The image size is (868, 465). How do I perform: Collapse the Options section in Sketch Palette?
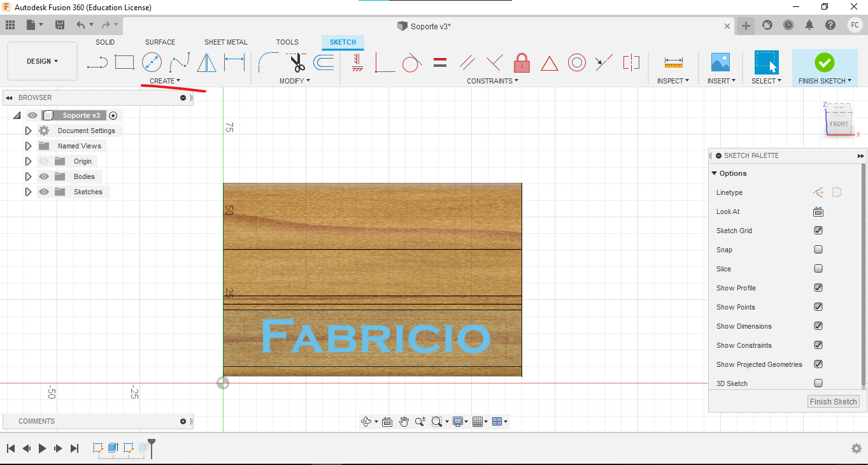(x=715, y=173)
